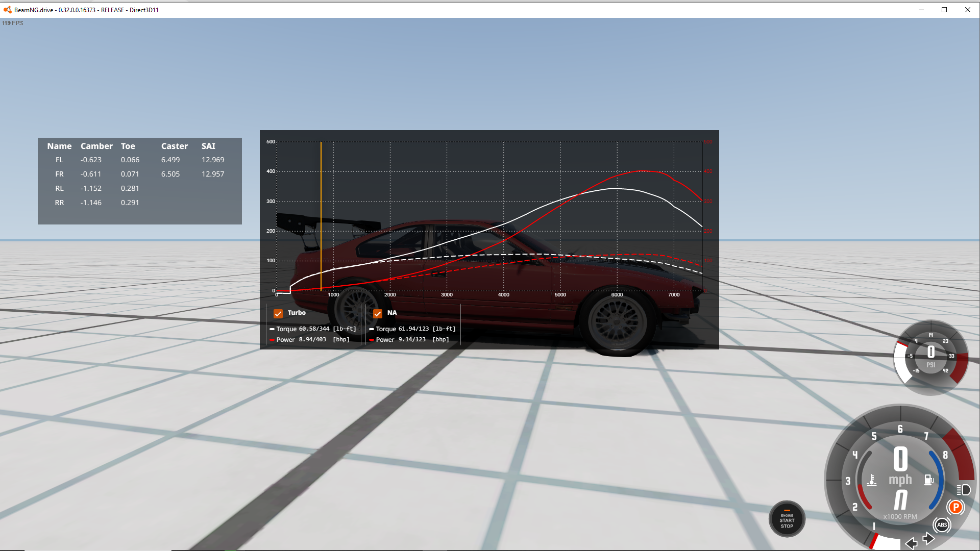Click the fuel pump gauge icon

(x=928, y=480)
